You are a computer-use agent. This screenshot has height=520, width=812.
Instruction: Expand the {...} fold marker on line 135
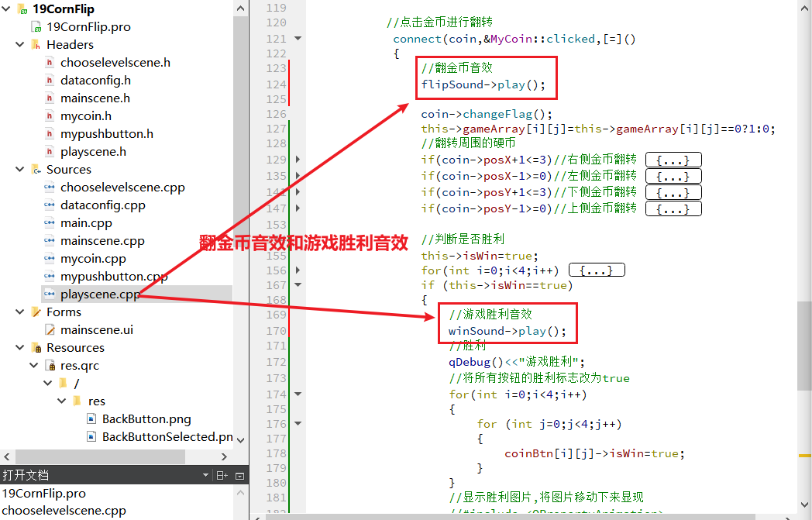673,176
